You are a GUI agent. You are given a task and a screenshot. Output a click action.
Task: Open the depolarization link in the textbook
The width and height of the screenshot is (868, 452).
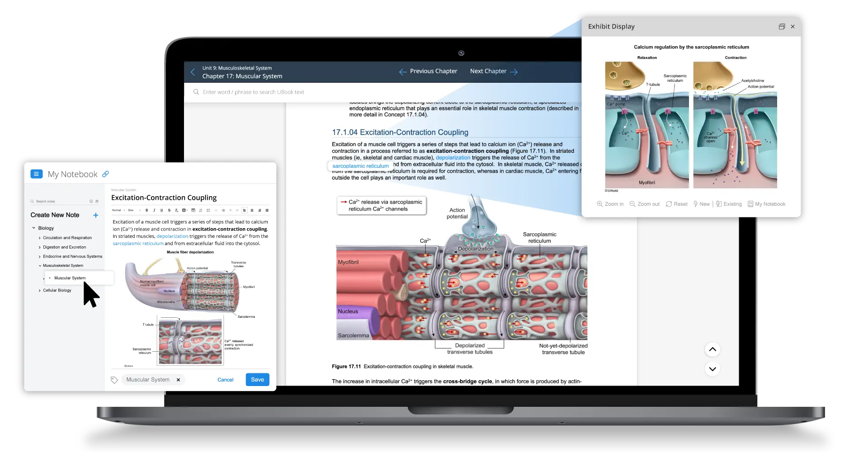pos(453,158)
